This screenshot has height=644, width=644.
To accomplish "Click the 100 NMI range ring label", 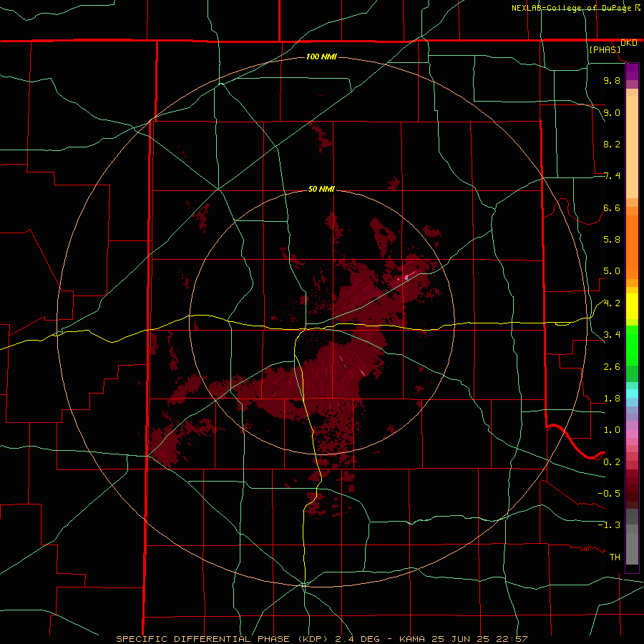I will click(x=321, y=57).
